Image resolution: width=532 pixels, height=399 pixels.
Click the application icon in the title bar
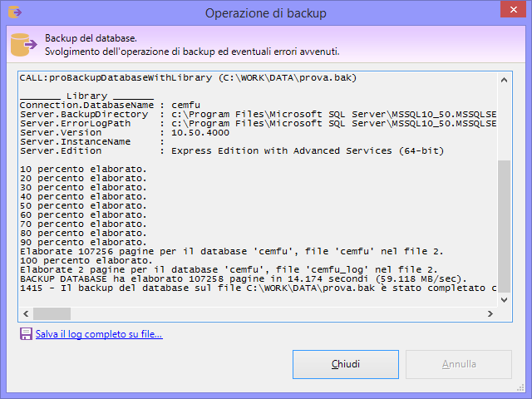[x=13, y=13]
